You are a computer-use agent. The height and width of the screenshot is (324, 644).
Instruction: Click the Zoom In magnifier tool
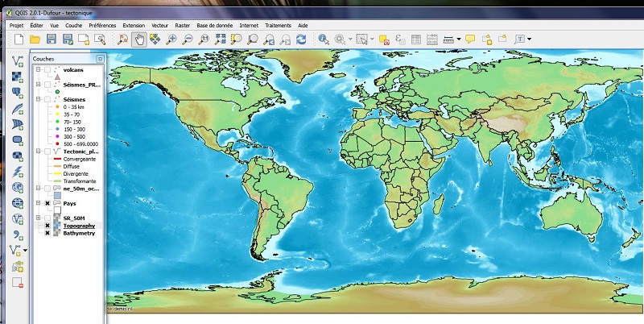click(171, 39)
